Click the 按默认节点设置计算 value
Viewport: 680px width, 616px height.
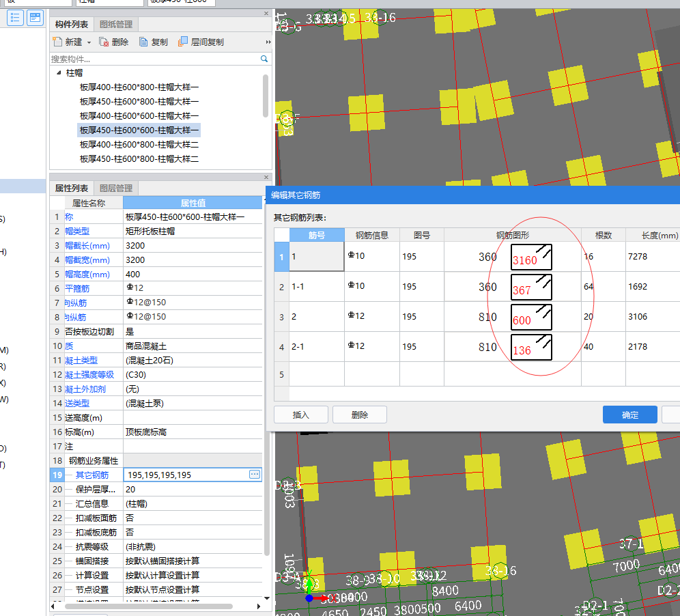click(x=193, y=589)
